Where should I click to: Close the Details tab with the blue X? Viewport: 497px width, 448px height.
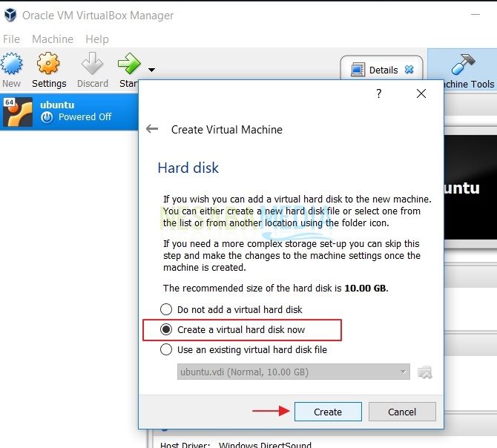pos(409,70)
